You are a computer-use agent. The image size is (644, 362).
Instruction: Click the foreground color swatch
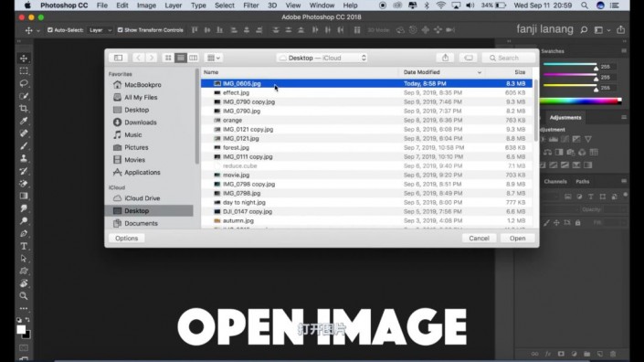[21, 329]
